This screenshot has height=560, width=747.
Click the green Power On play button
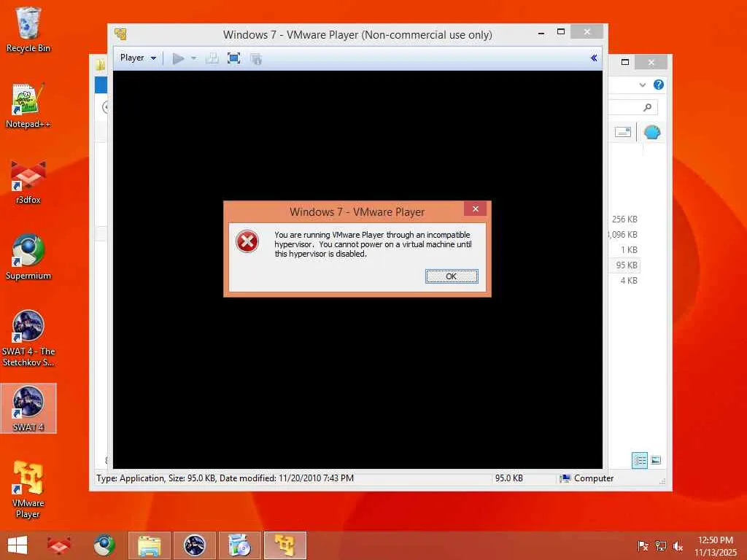point(178,58)
